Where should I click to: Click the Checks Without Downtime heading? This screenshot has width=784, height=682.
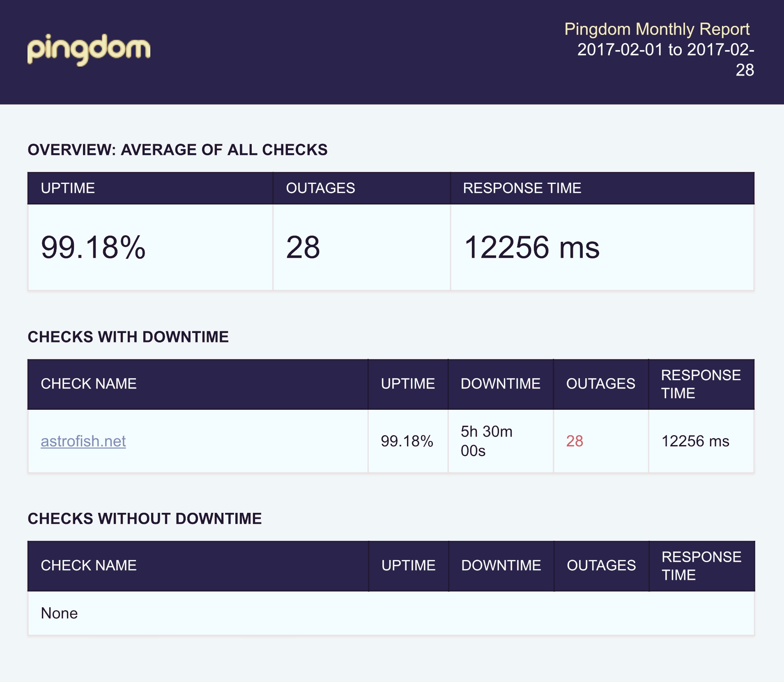point(145,519)
